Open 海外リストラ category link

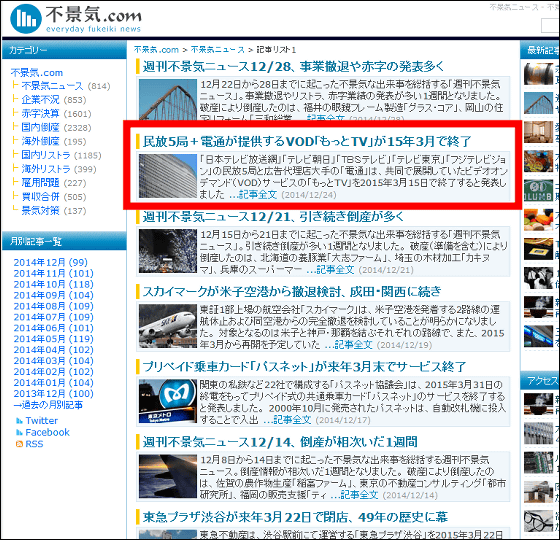(x=46, y=169)
